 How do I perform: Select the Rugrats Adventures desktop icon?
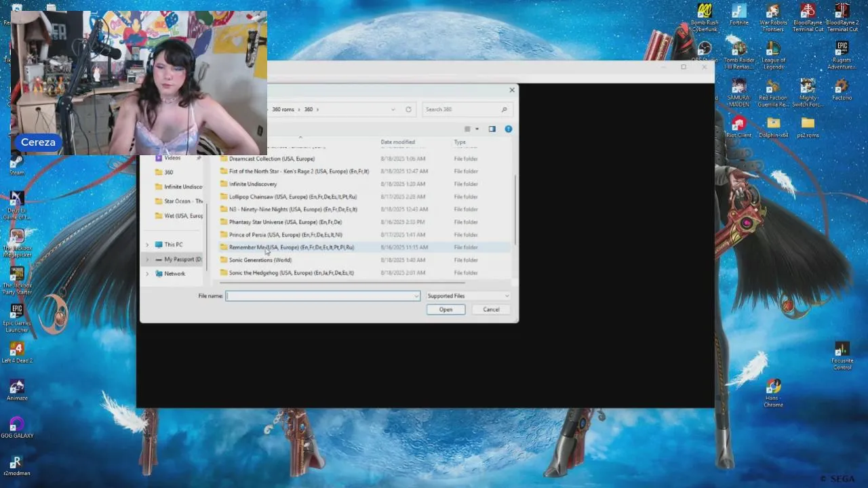coord(842,55)
